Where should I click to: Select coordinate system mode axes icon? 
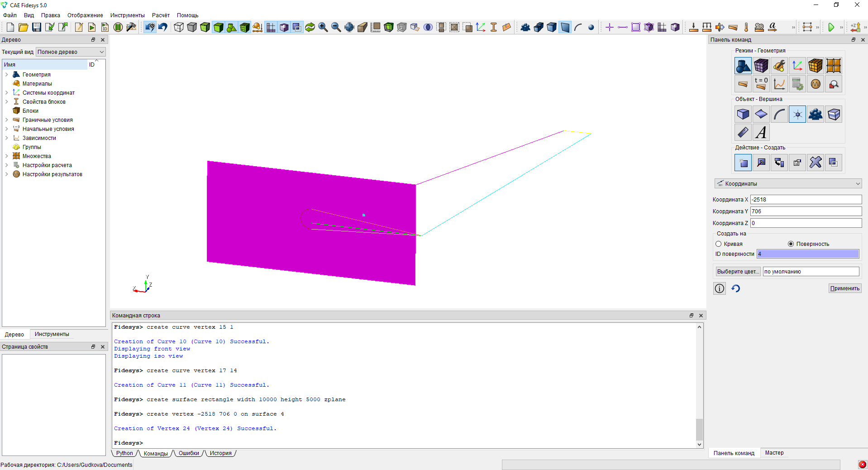coord(797,66)
